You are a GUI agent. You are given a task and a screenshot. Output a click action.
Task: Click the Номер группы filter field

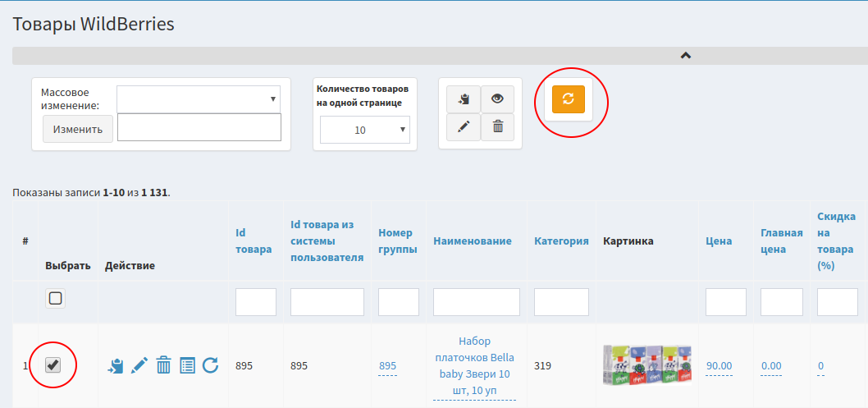[x=399, y=302]
